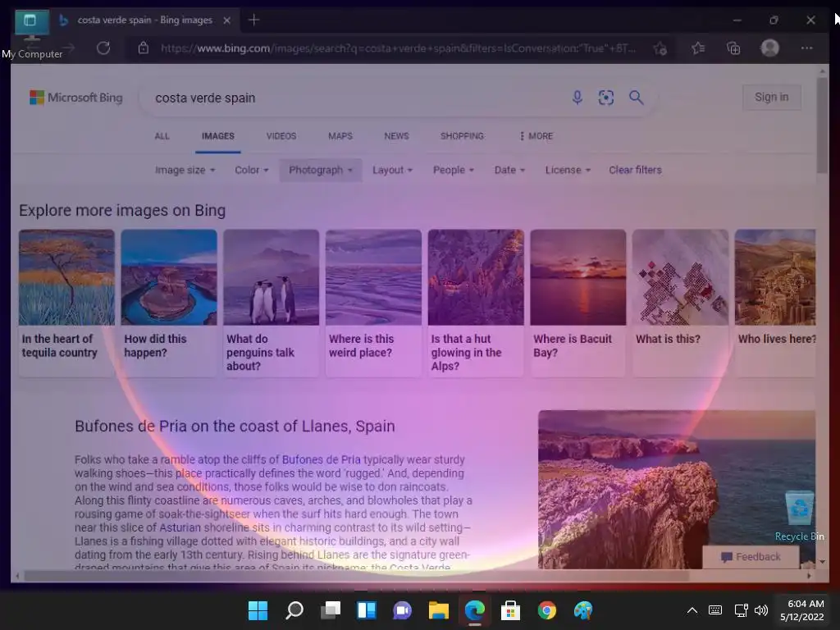840x630 pixels.
Task: Expand the MORE search categories menu
Action: tap(536, 136)
